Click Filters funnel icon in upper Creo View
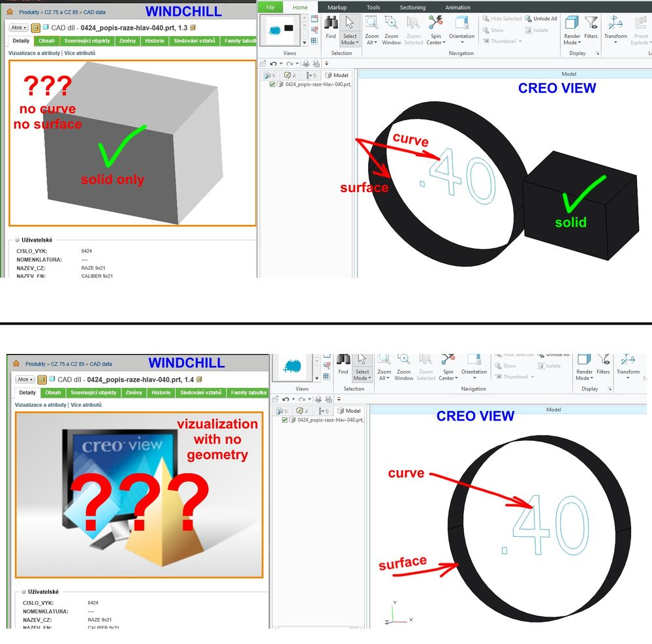652x644 pixels. click(591, 23)
